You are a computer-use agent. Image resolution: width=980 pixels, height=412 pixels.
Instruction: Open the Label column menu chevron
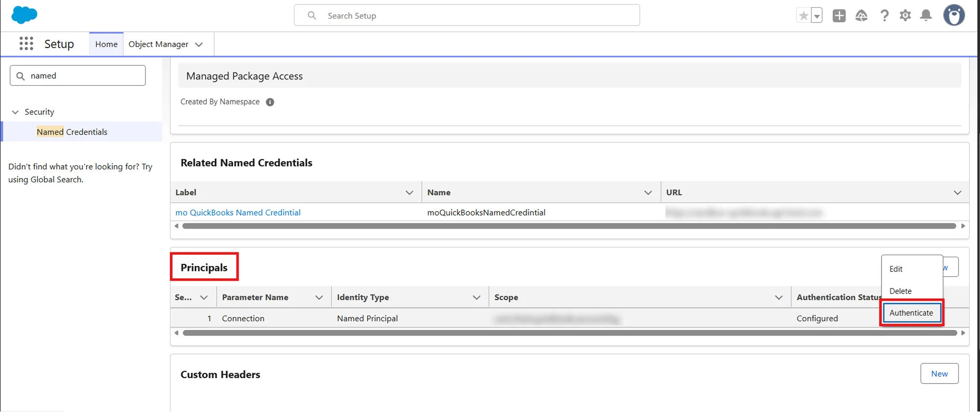pyautogui.click(x=410, y=193)
